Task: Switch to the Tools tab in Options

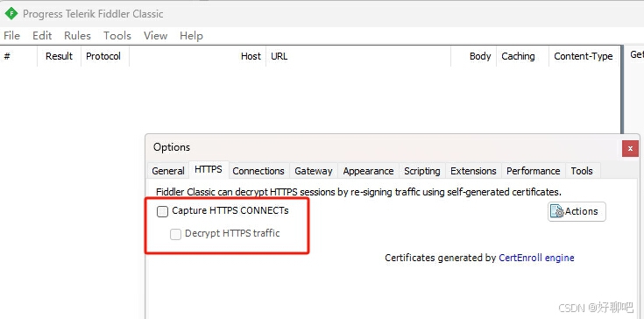Action: click(582, 171)
